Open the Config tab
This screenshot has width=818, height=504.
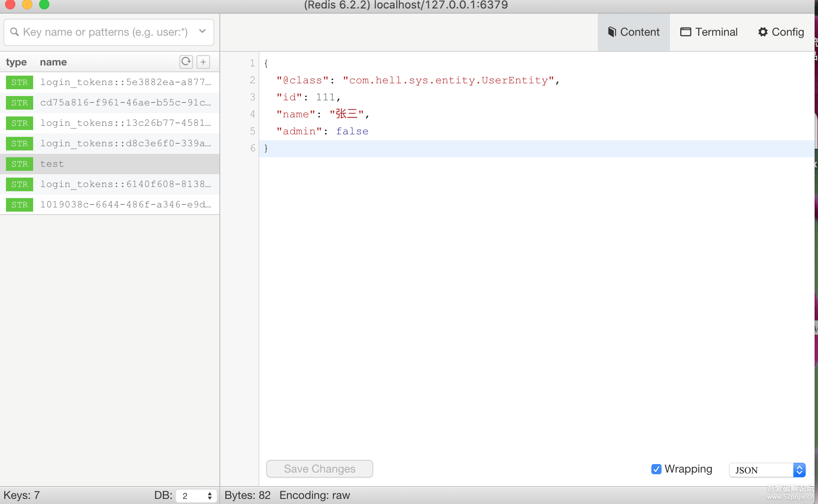[x=781, y=32]
